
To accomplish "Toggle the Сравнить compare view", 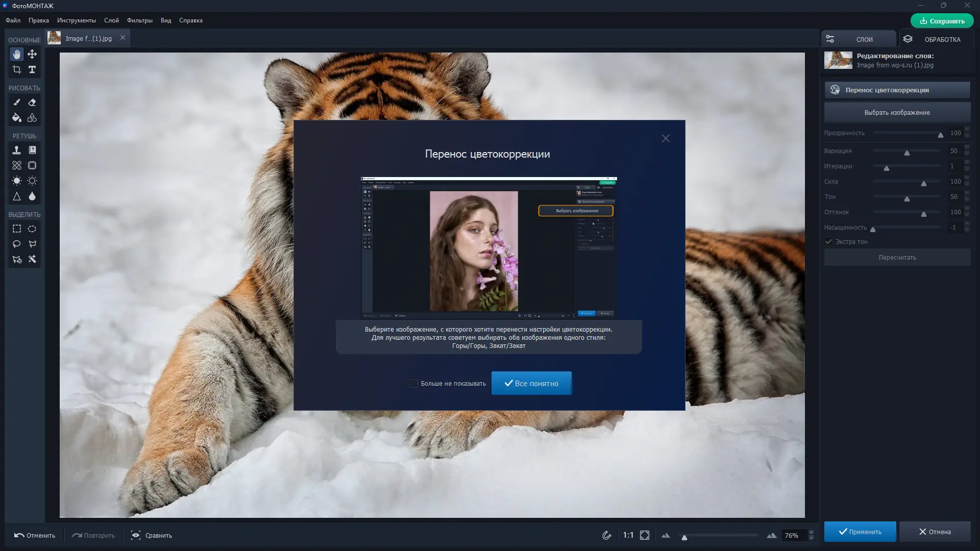I will point(152,535).
